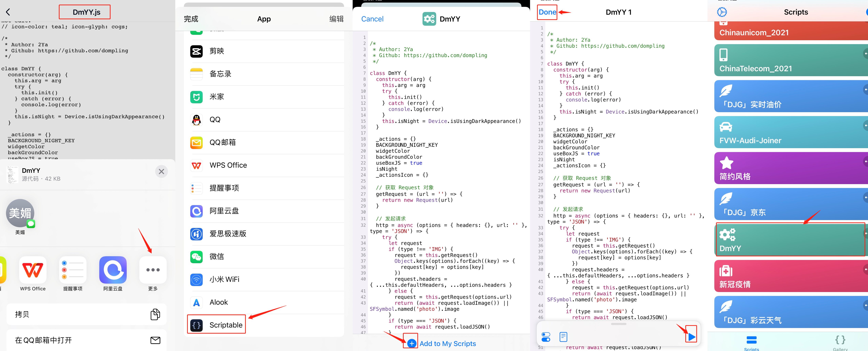Go back from DmYY.js file view
Image resolution: width=868 pixels, height=351 pixels.
point(8,12)
